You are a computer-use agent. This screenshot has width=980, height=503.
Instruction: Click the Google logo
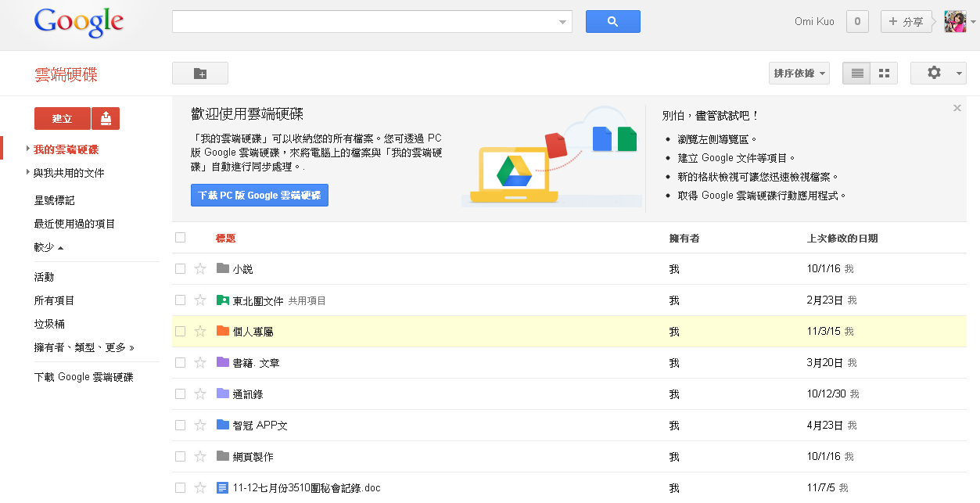click(x=79, y=23)
